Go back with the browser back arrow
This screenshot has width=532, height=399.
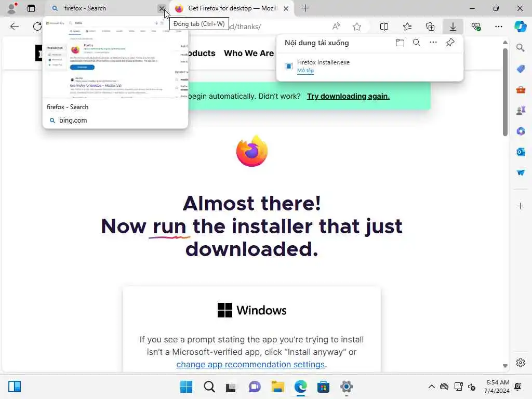click(x=14, y=26)
